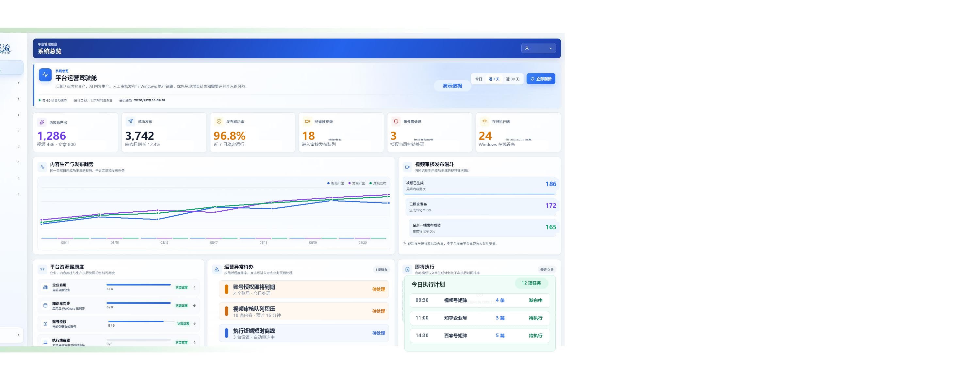980x392 pixels.
Task: Click the 已提交发布 172 funnel row
Action: click(481, 207)
